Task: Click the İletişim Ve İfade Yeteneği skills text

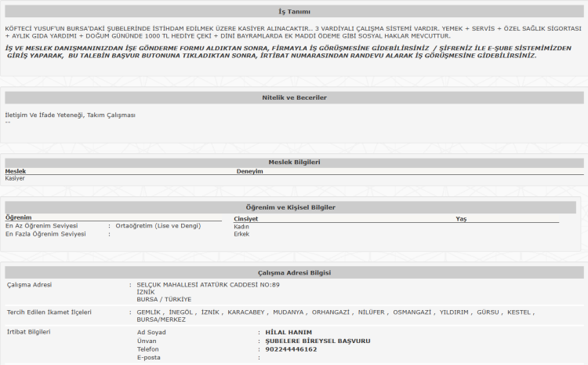Action: coord(70,115)
